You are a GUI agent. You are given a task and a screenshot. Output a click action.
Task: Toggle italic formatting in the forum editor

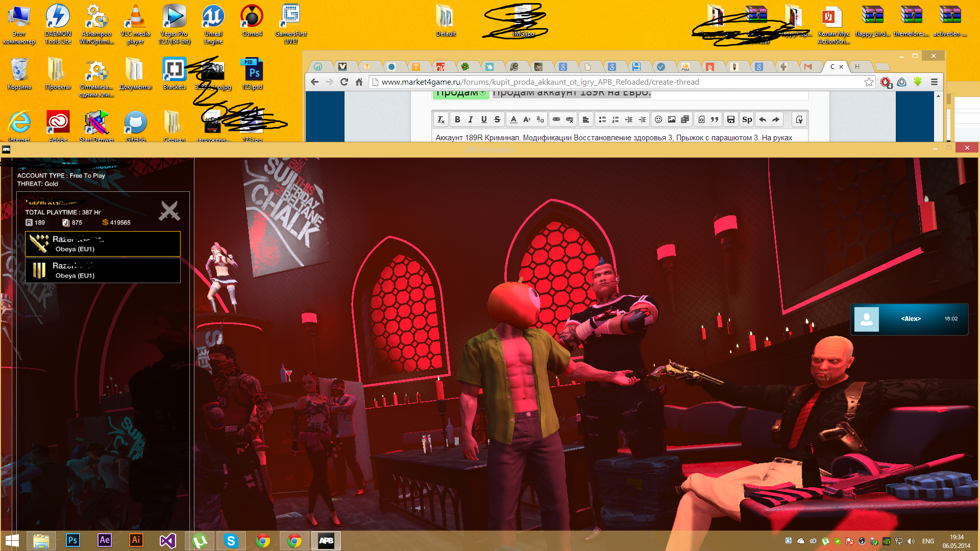pos(471,119)
